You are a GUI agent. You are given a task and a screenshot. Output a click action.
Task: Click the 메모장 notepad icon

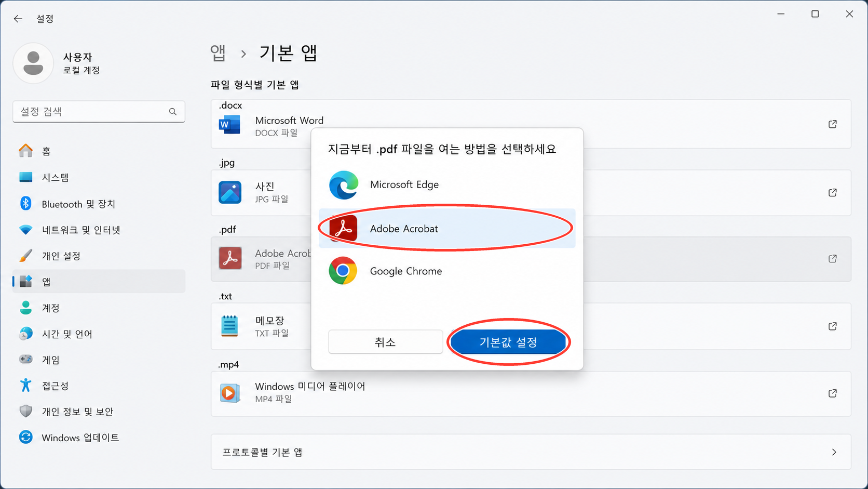point(229,326)
